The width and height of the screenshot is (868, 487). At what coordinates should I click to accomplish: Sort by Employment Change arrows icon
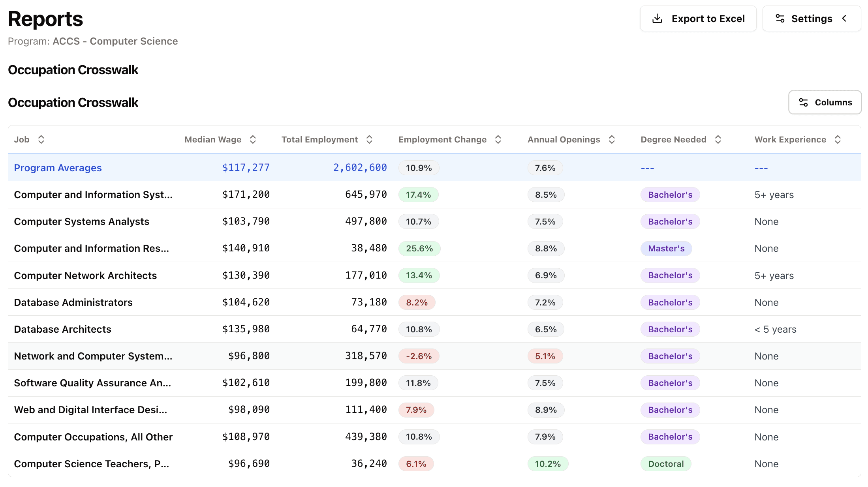[498, 140]
